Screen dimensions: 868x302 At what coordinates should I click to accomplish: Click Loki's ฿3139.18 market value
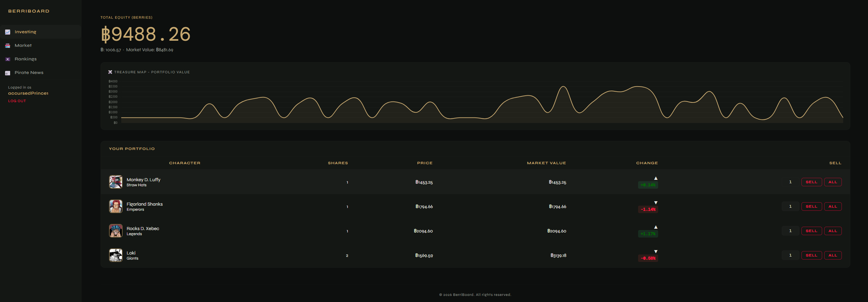point(558,256)
